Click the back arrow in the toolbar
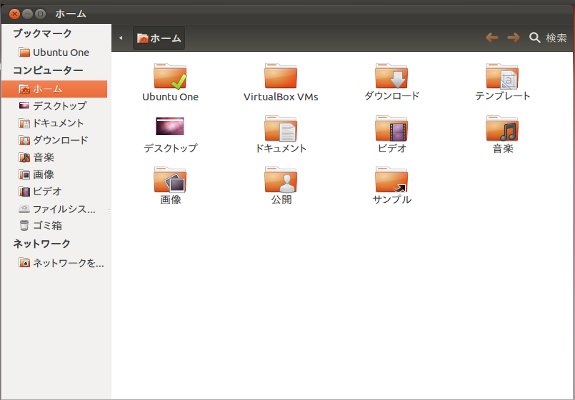The height and width of the screenshot is (400, 575). [492, 37]
